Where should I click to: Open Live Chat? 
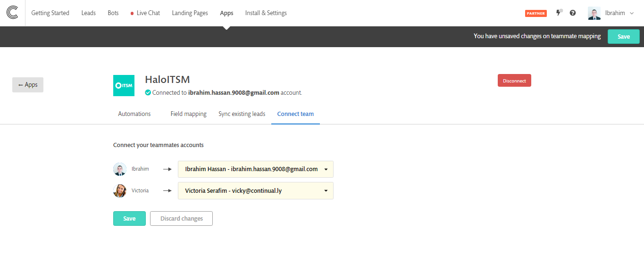tap(148, 13)
